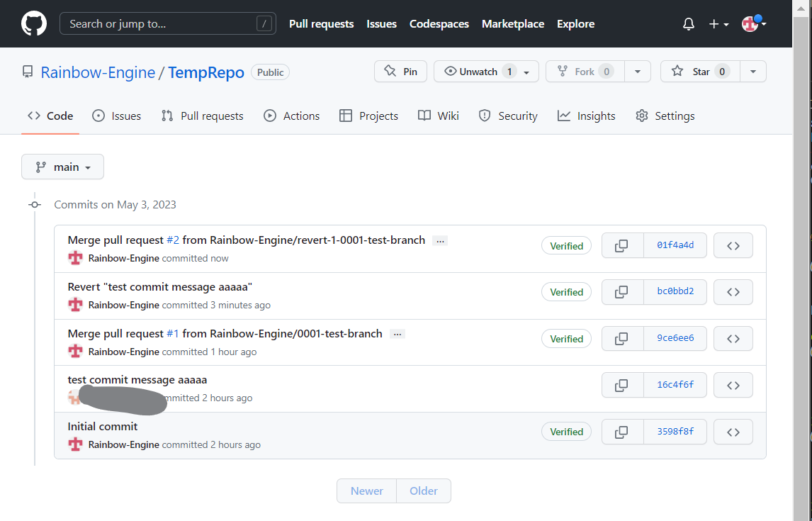Copy full SHA for commit 9ce6ee6

pos(622,339)
